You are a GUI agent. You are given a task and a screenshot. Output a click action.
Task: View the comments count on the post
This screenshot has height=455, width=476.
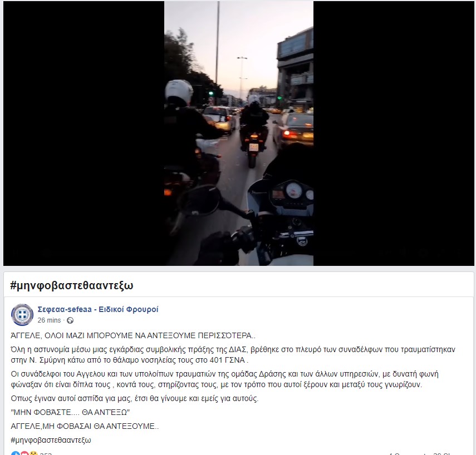coord(408,454)
